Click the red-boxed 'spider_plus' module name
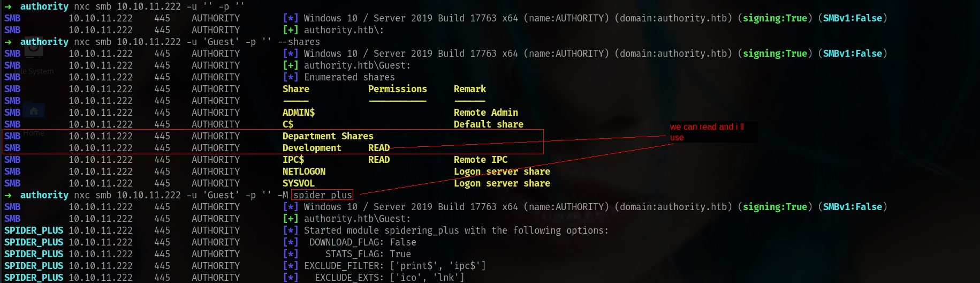The image size is (980, 283). tap(323, 195)
